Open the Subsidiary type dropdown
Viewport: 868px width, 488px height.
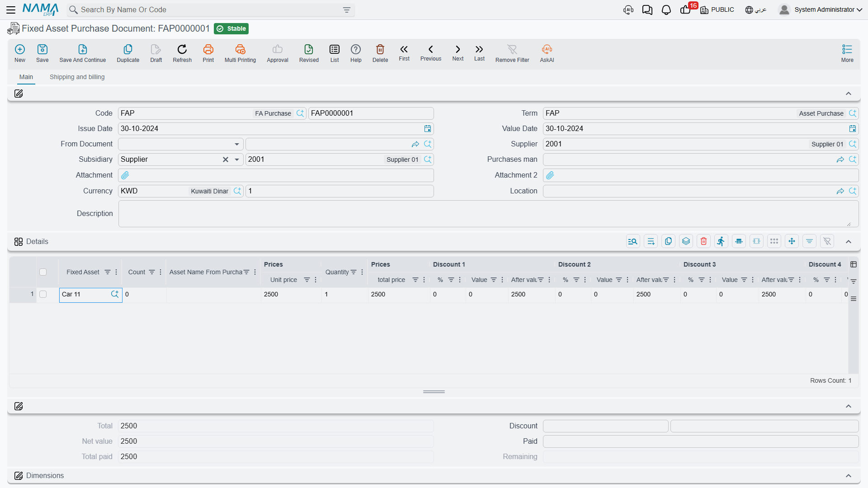click(x=237, y=160)
